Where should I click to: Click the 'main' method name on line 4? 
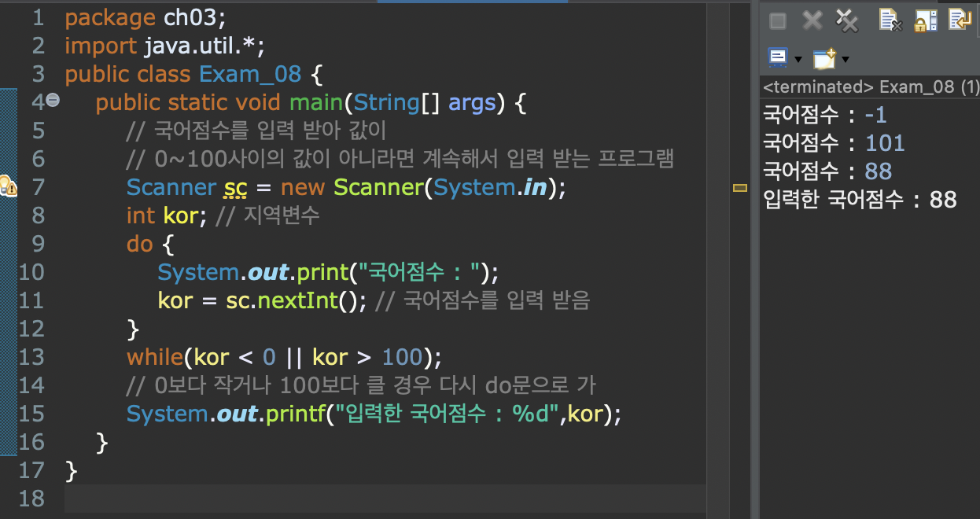[x=316, y=102]
